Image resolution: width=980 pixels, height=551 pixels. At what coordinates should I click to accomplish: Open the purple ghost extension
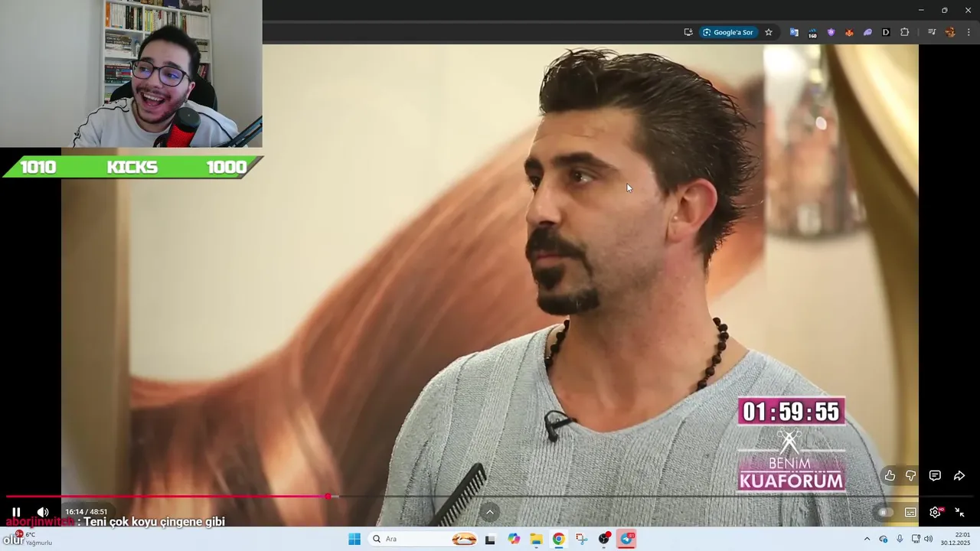867,32
